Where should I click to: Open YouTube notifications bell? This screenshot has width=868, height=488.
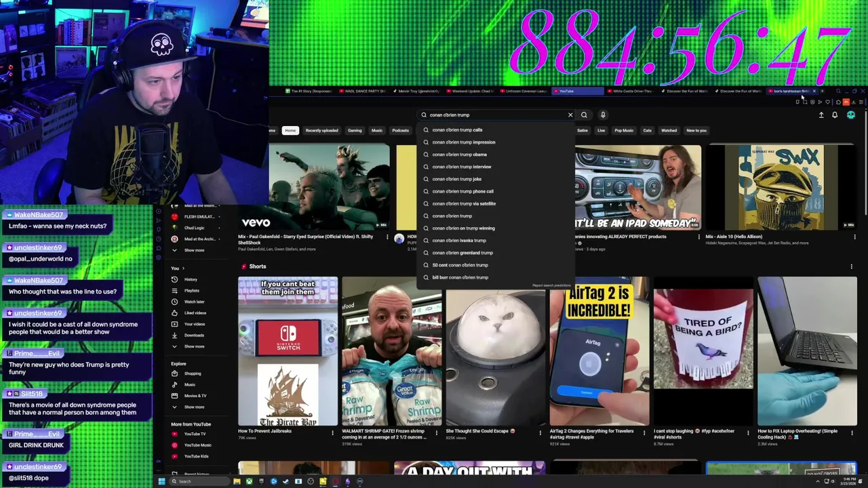point(835,115)
